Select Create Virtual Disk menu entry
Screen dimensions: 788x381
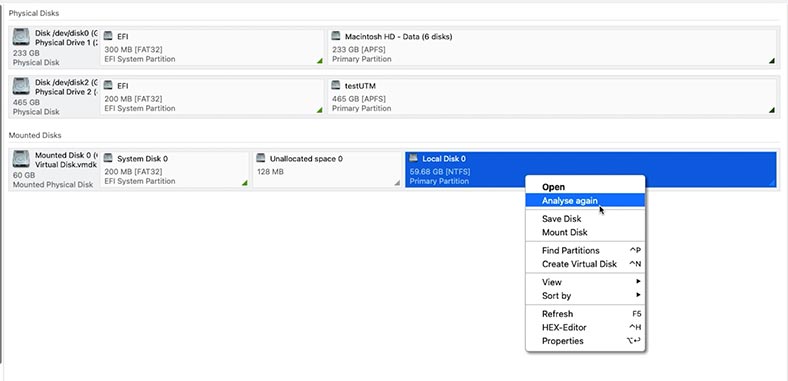click(x=585, y=264)
